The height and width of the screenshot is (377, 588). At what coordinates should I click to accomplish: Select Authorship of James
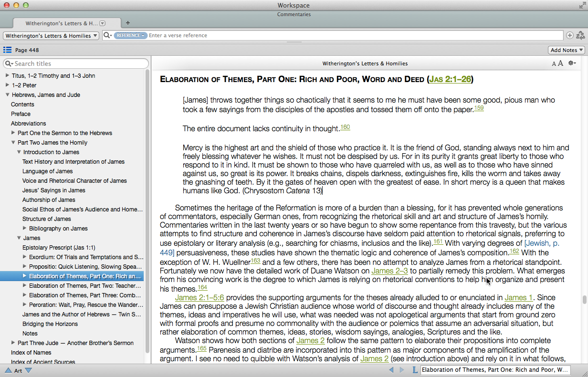pos(49,200)
